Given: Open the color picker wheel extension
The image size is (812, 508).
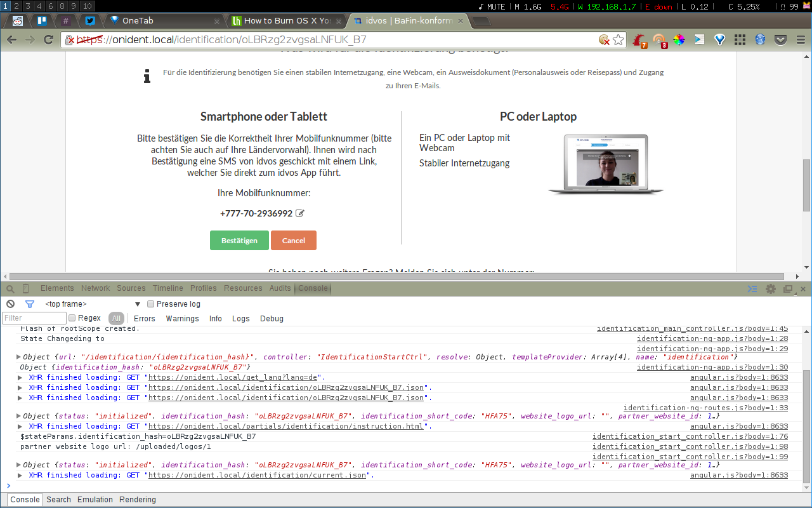Looking at the screenshot, I should (x=679, y=39).
